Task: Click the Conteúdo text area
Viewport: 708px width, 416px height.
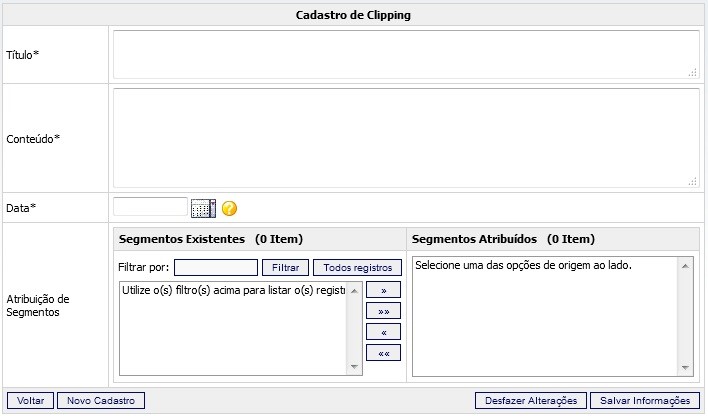Action: pyautogui.click(x=405, y=137)
